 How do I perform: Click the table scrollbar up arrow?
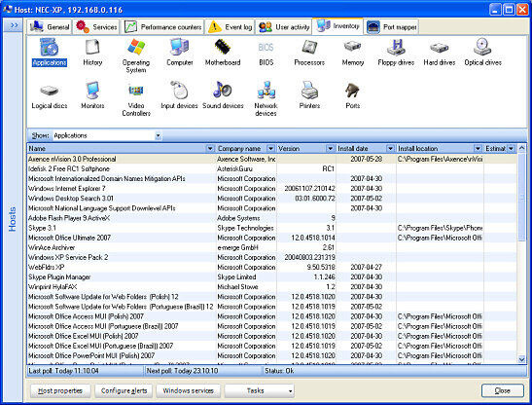[x=522, y=148]
